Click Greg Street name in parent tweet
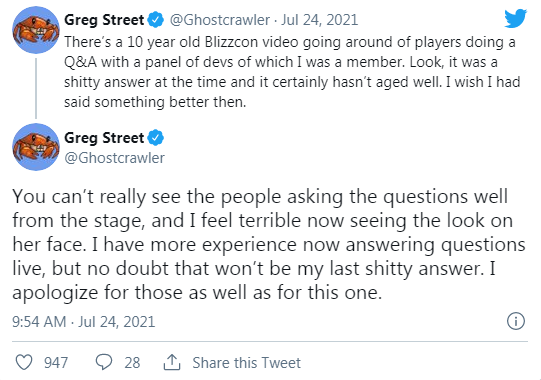541x380 pixels. coord(104,20)
